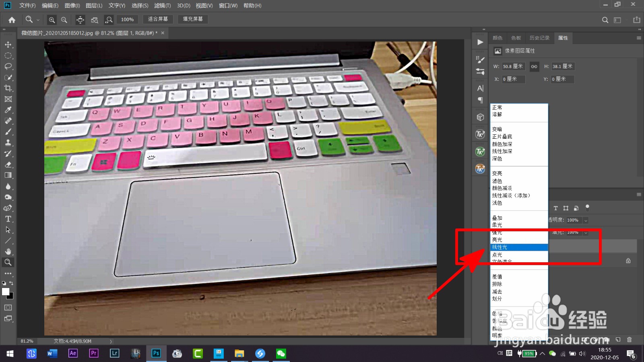Viewport: 644px width, 362px height.
Task: Select the Brush tool
Action: 8,132
